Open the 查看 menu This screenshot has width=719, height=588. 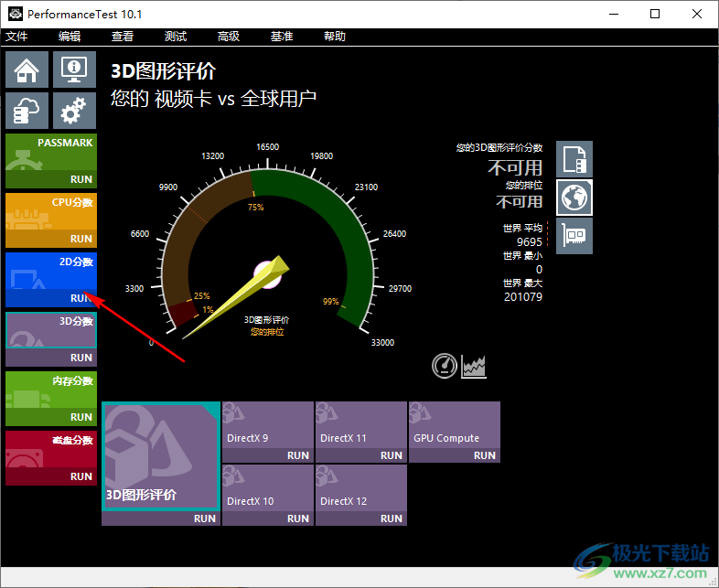123,37
